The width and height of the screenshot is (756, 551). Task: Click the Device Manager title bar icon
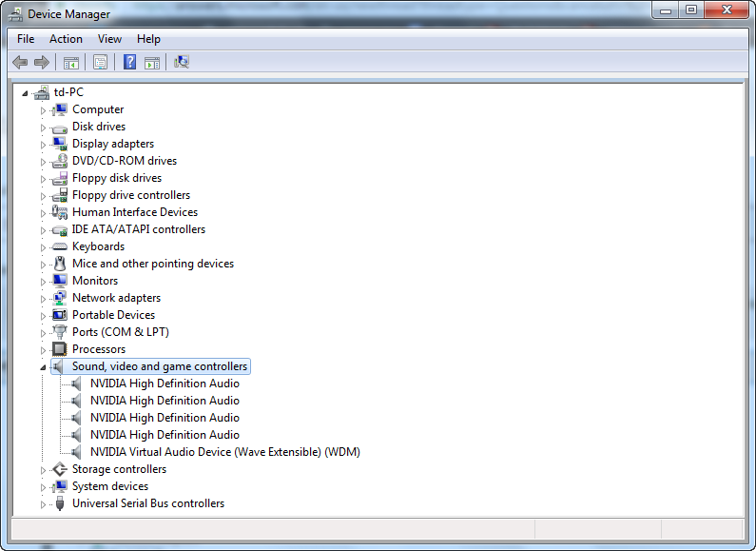[x=16, y=14]
